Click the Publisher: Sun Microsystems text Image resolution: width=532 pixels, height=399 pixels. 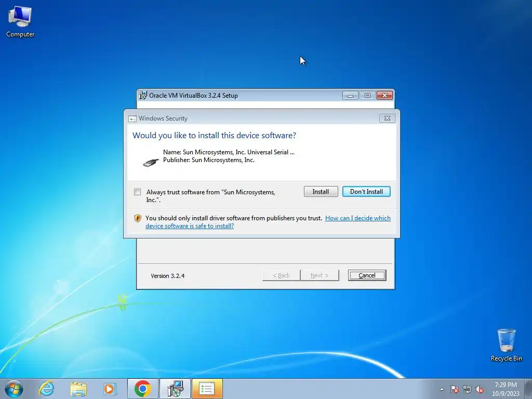(x=209, y=160)
